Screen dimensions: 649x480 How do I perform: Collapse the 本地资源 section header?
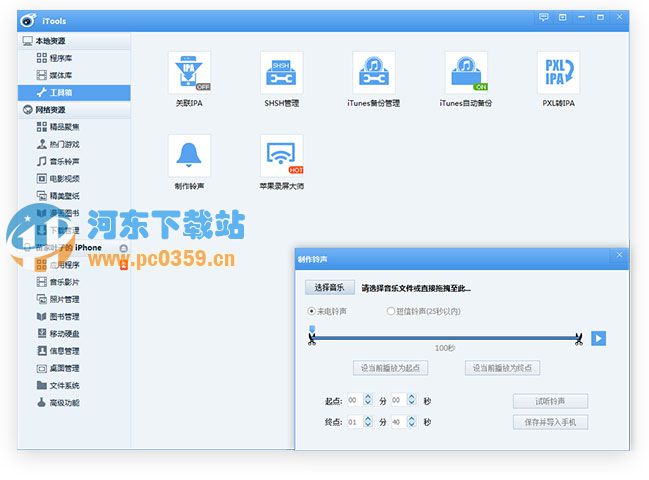tap(74, 41)
